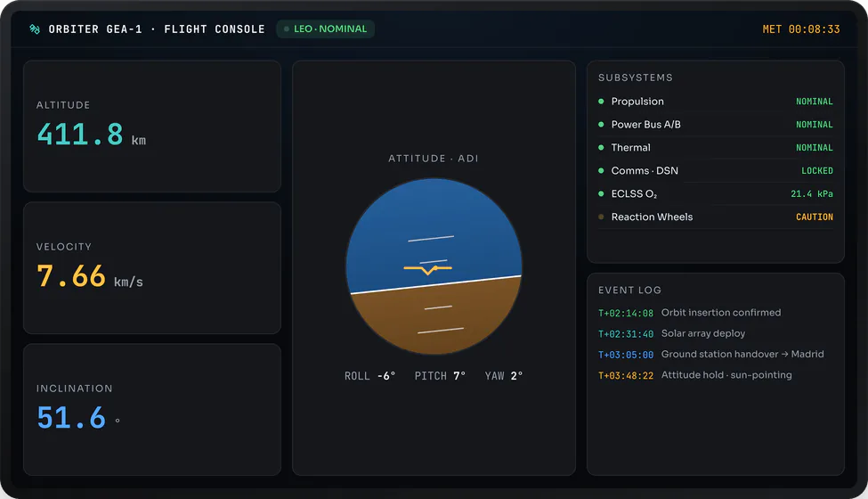Select the Power Bus A/B row

click(x=715, y=125)
